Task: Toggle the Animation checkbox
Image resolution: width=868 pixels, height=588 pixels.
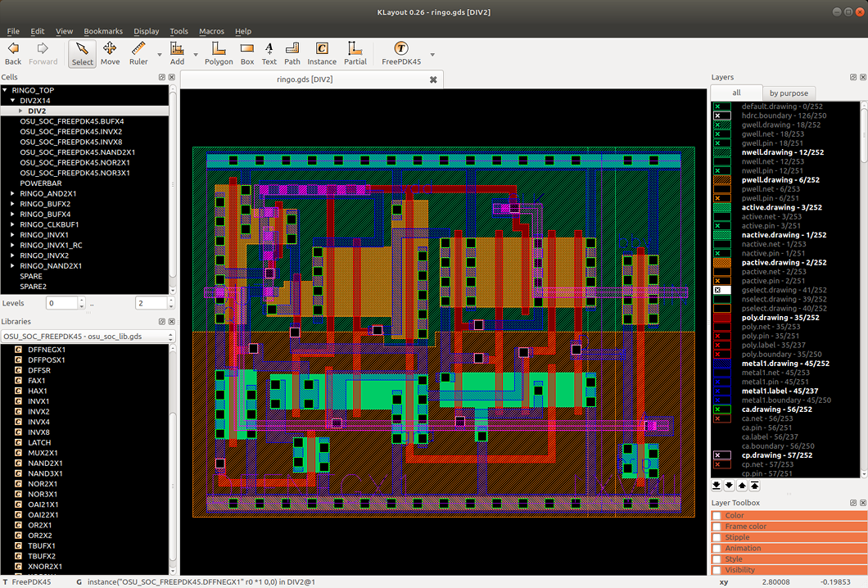Action: [717, 548]
